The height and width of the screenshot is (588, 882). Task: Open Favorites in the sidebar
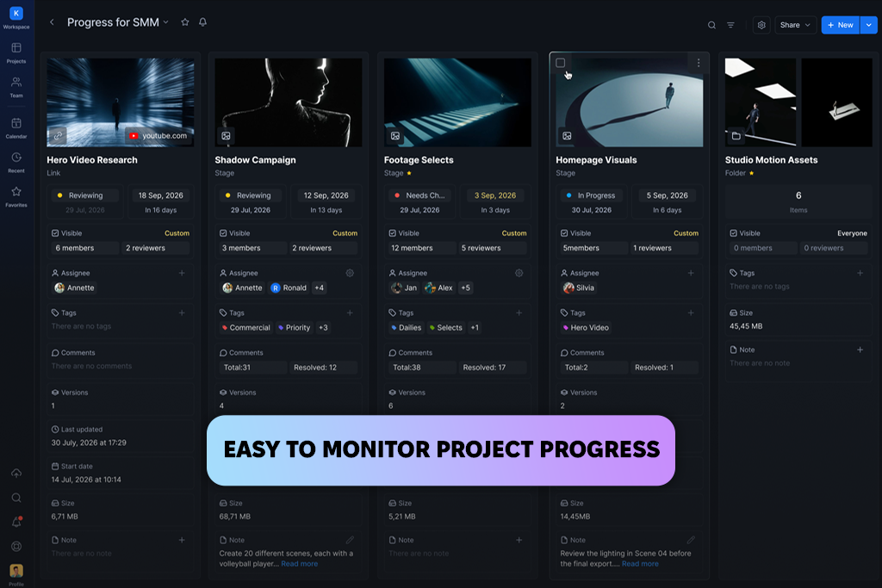tap(16, 196)
